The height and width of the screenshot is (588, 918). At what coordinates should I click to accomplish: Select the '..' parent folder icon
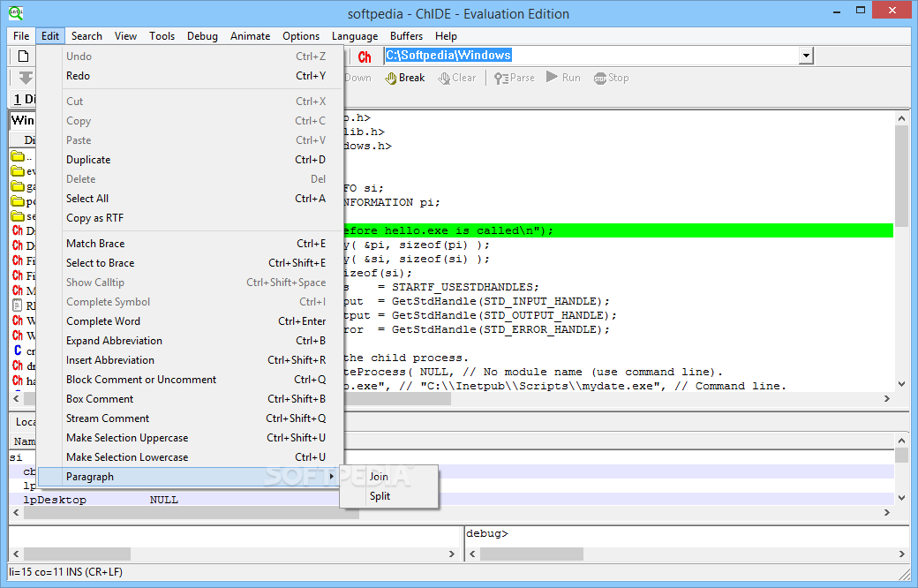point(18,156)
